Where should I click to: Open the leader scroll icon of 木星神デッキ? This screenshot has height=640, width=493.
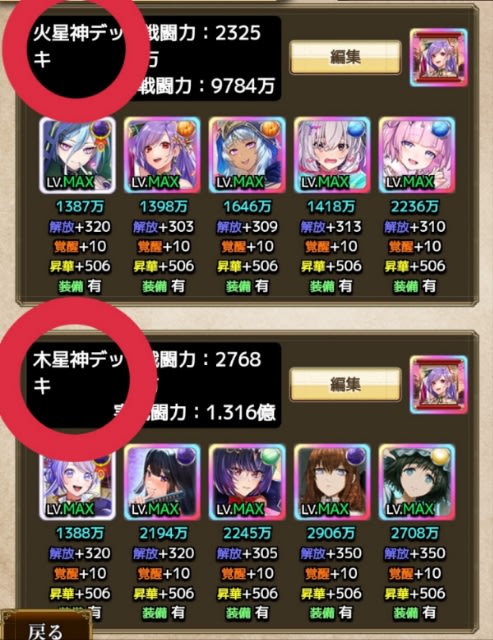click(439, 384)
